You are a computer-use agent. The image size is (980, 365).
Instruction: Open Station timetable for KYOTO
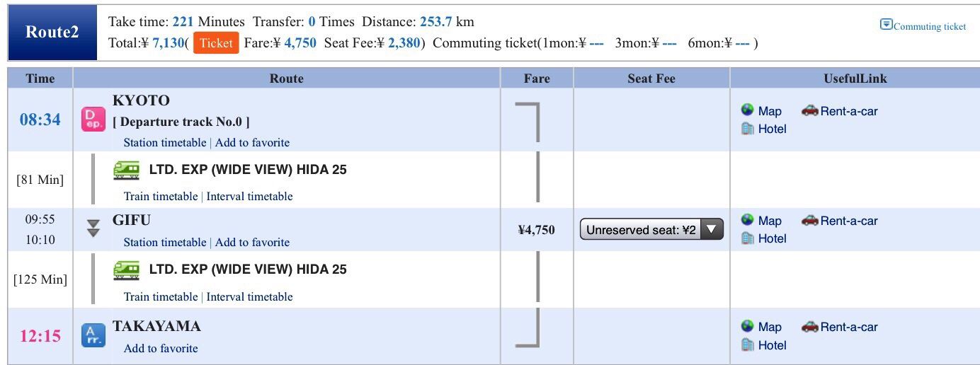tap(165, 142)
